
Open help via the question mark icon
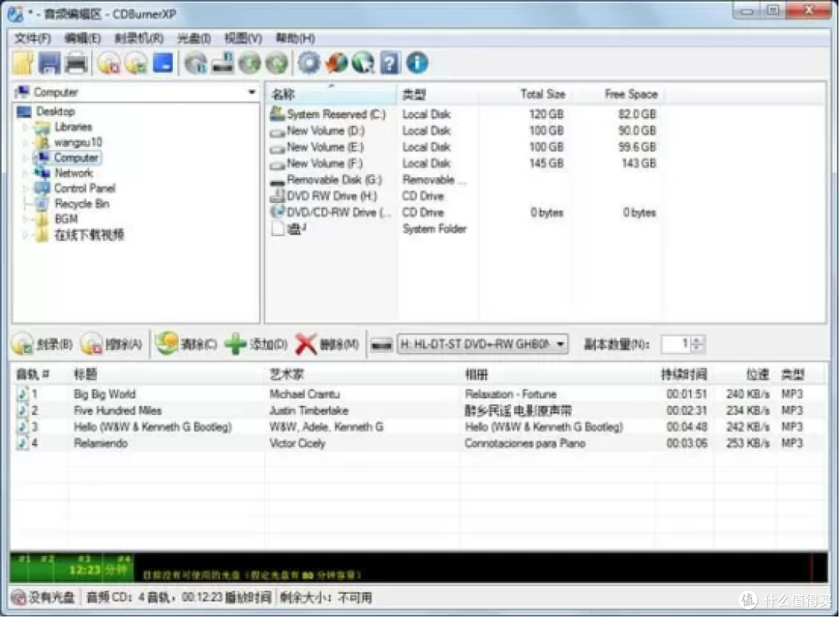pyautogui.click(x=390, y=63)
